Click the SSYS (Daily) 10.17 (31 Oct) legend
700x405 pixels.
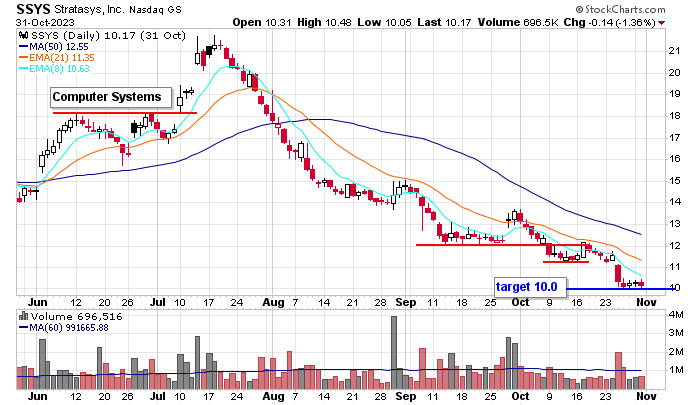108,35
